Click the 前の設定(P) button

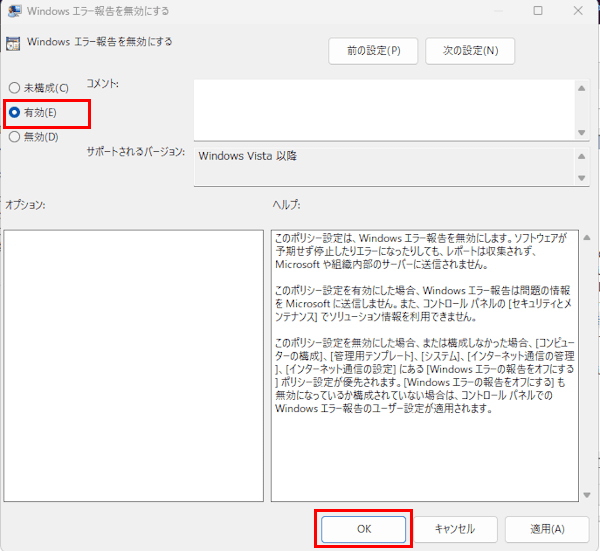click(373, 51)
